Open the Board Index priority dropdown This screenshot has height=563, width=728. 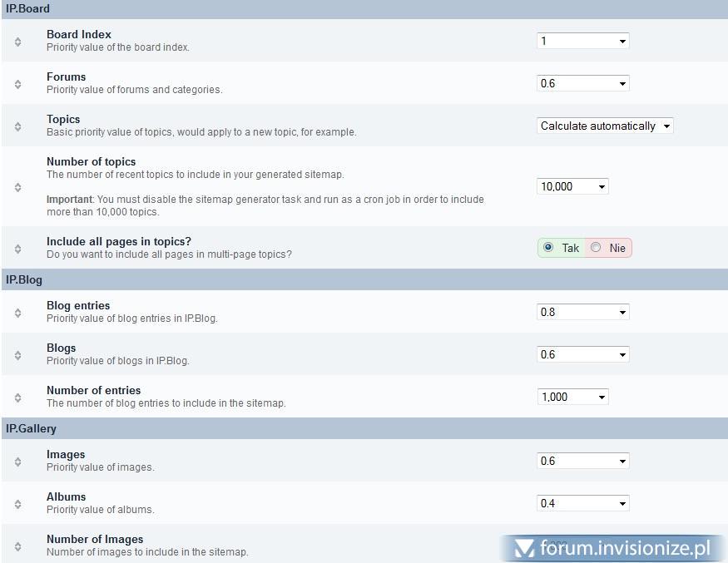click(x=582, y=41)
